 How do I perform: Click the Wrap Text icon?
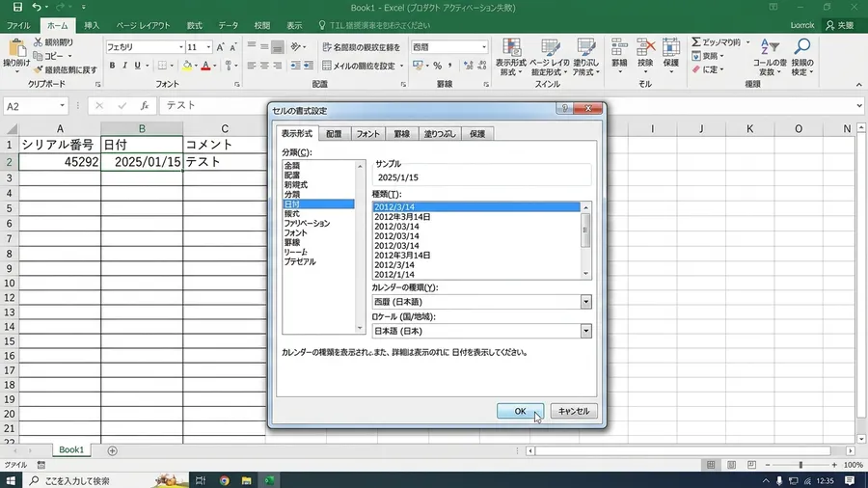[x=327, y=47]
